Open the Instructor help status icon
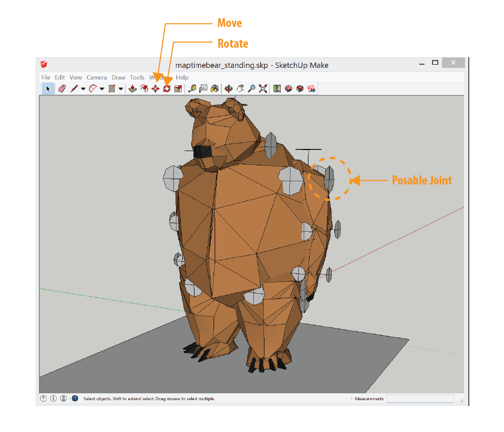The width and height of the screenshot is (504, 432). tap(75, 399)
